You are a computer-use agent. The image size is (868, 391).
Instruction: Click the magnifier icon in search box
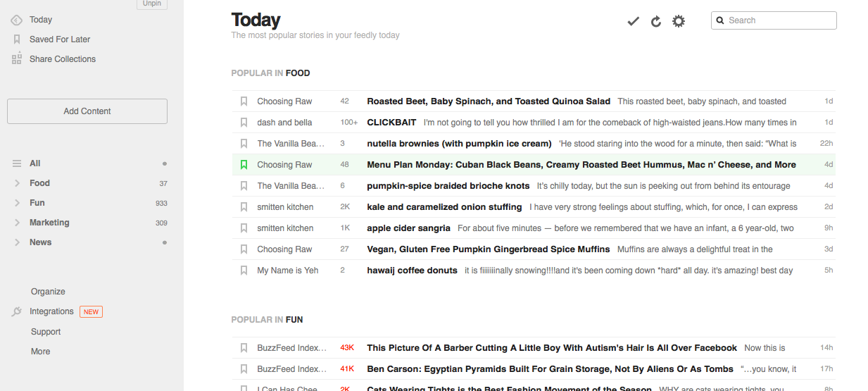[720, 20]
